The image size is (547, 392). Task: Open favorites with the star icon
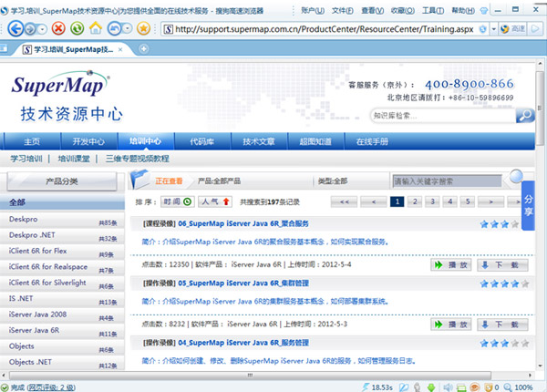point(143,28)
